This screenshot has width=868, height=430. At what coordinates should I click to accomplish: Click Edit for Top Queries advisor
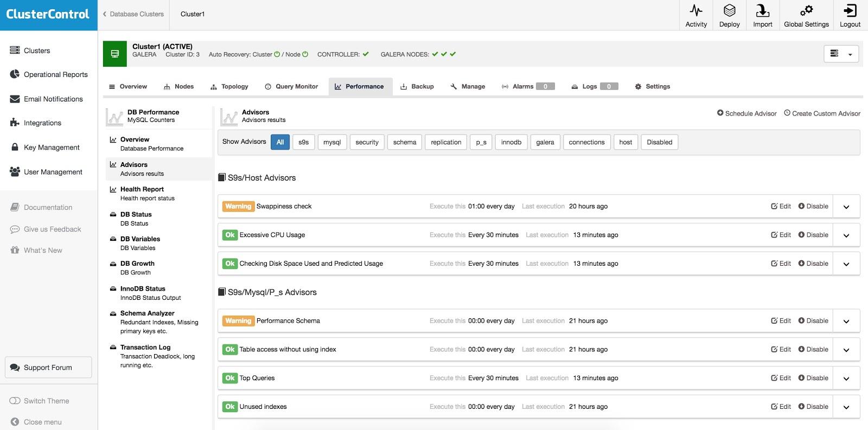781,378
